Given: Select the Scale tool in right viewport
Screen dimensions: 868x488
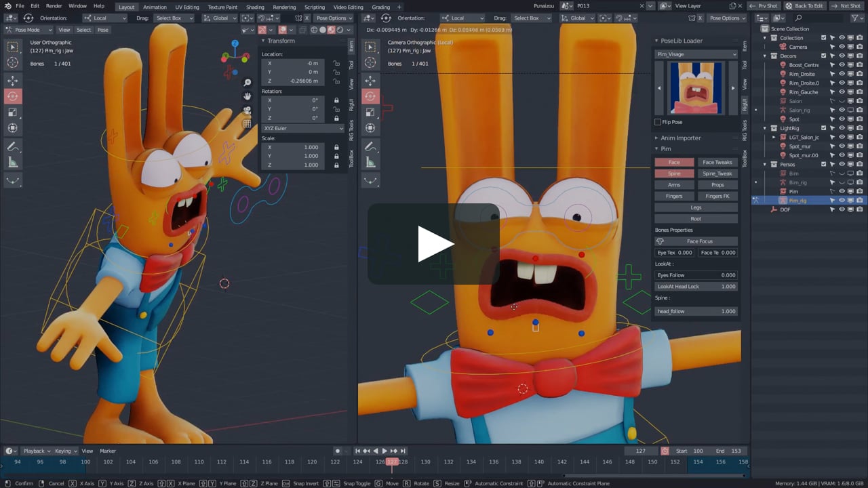Looking at the screenshot, I should [x=370, y=112].
